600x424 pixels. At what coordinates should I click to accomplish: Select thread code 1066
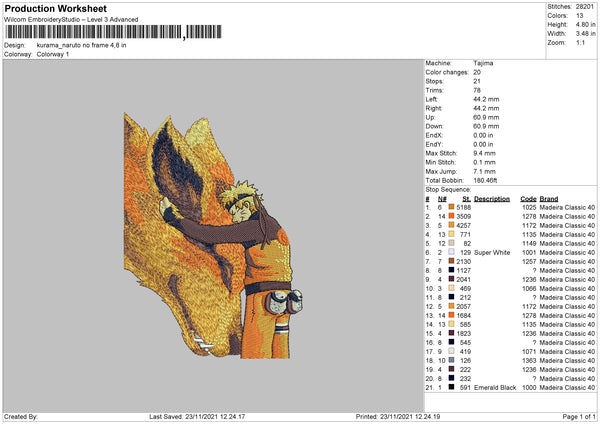coord(529,289)
